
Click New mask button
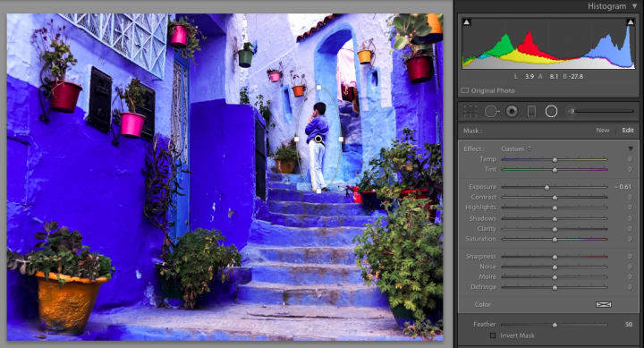(x=603, y=131)
